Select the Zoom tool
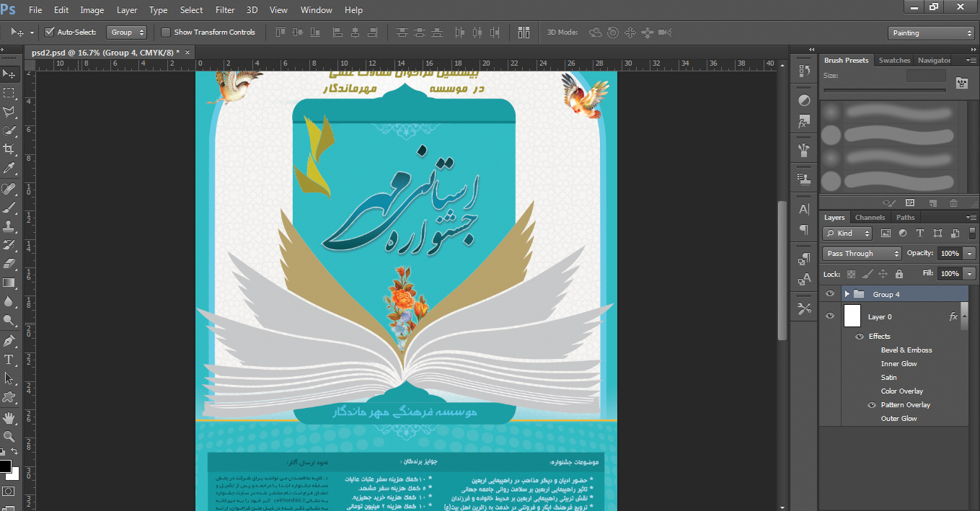The image size is (980, 511). coord(9,436)
